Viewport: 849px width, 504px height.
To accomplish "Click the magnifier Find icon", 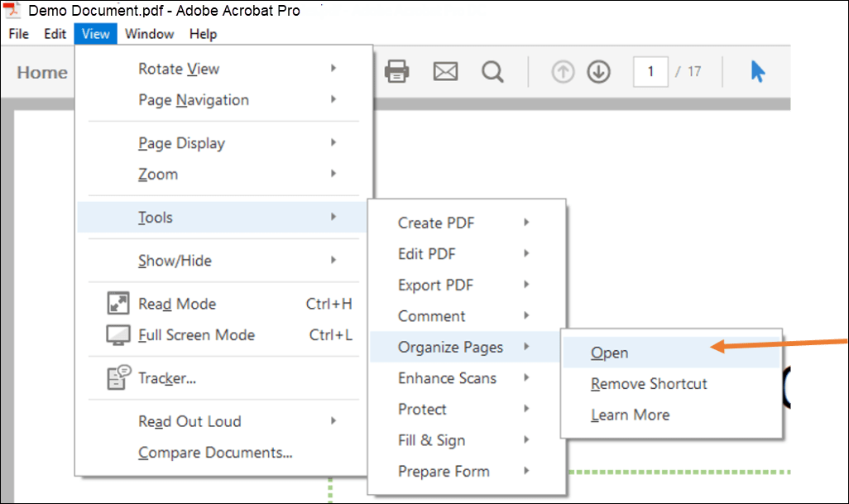I will click(492, 71).
